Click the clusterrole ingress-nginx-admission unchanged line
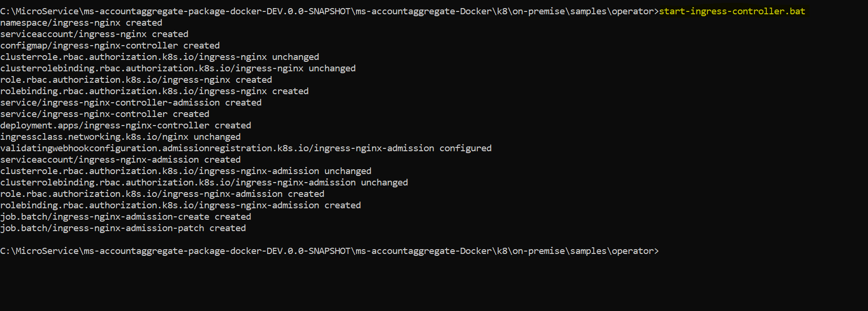Screen dimensions: 868x311 [x=185, y=171]
